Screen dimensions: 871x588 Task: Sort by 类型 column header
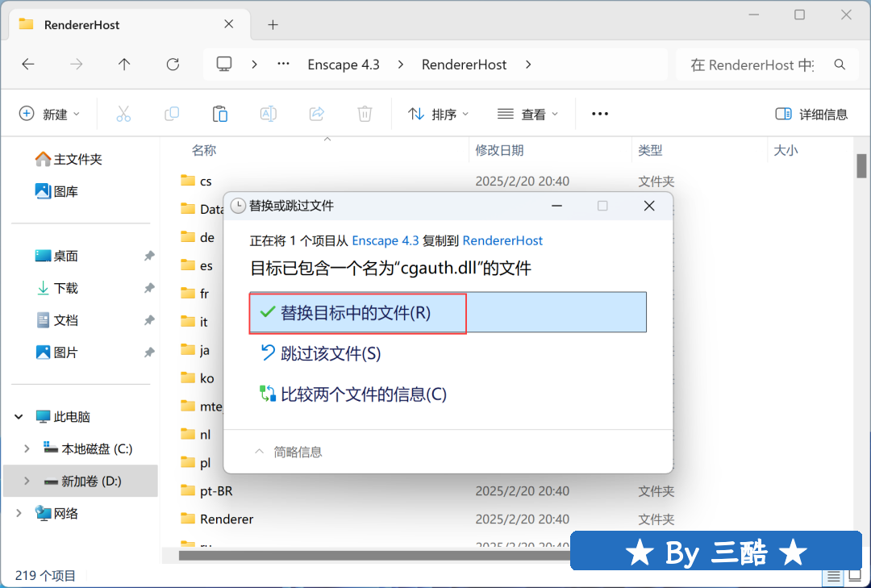(650, 150)
